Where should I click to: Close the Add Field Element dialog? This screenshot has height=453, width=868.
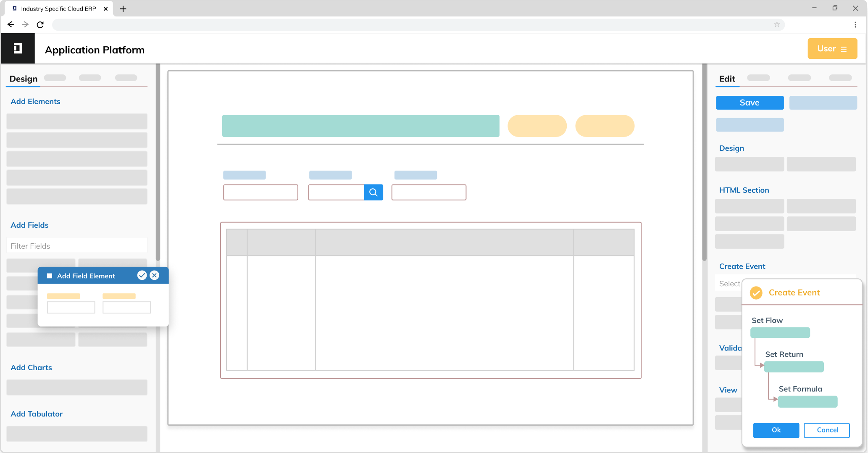point(155,275)
